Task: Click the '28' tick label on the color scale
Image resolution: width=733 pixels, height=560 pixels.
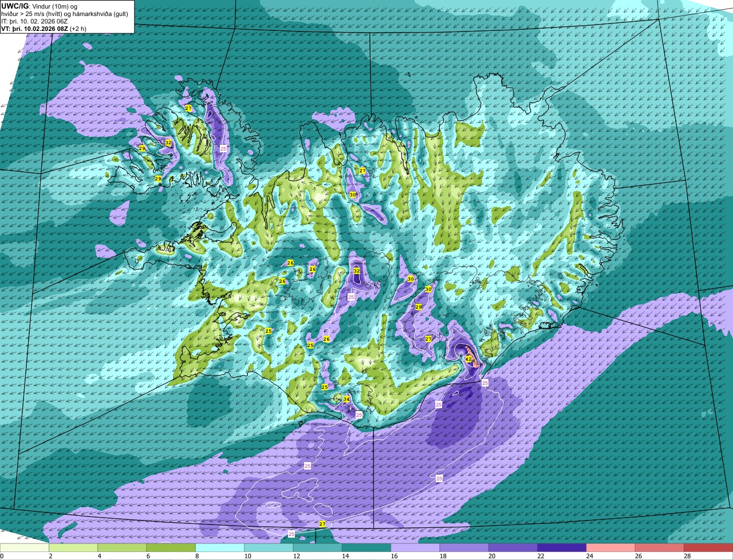Action: (687, 556)
